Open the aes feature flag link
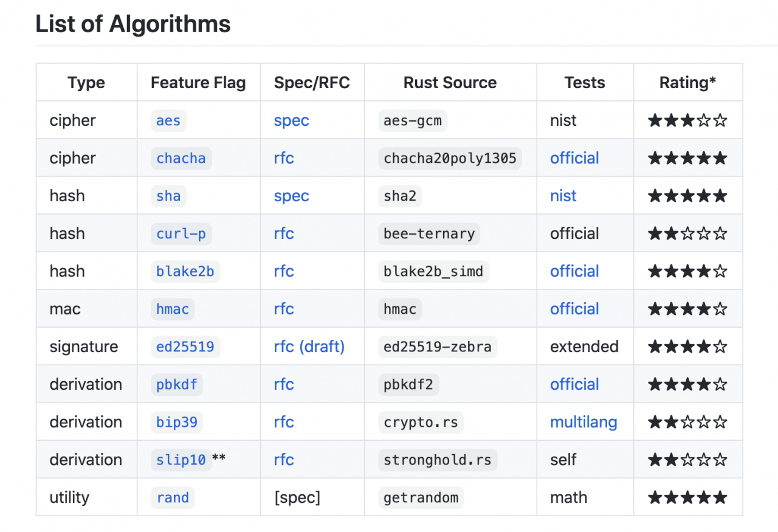 pos(168,120)
